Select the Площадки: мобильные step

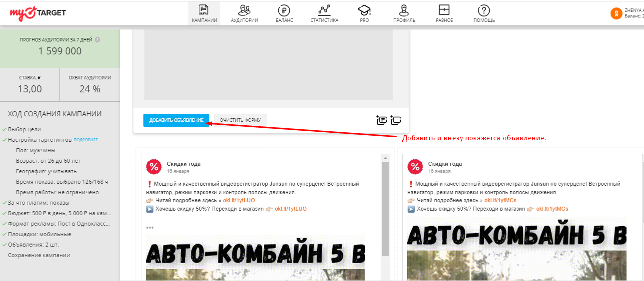click(x=39, y=234)
